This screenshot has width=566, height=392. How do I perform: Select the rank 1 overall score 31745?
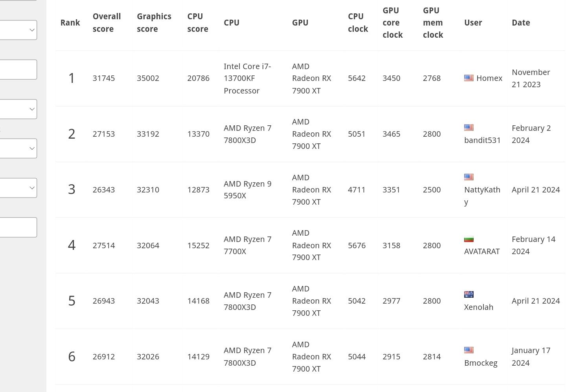click(104, 78)
